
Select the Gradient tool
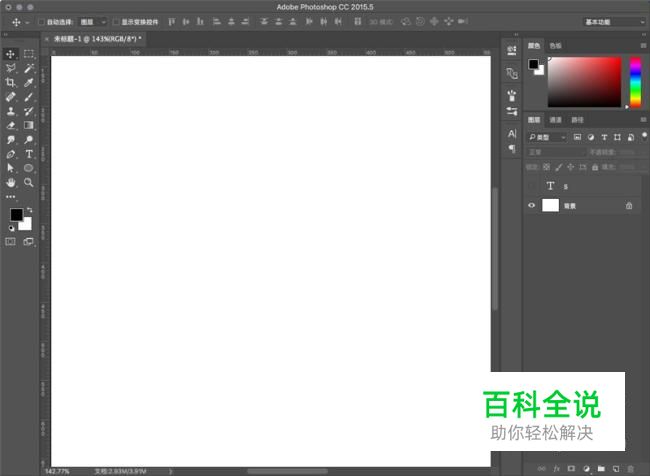tap(29, 125)
